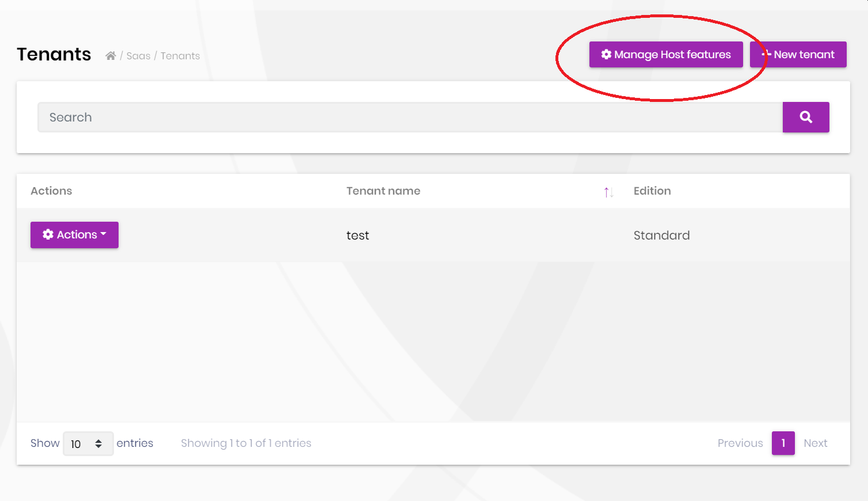Go to the Next page
This screenshot has width=868, height=501.
point(815,443)
